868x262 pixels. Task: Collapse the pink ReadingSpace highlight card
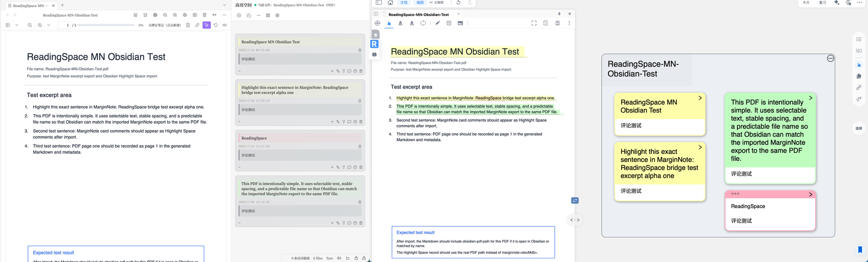(239, 167)
